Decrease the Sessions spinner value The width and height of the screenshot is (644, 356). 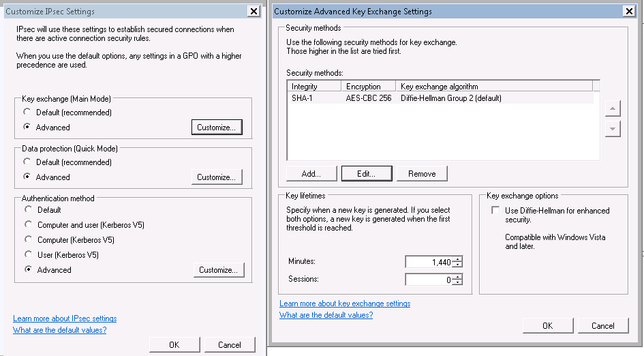pos(459,282)
